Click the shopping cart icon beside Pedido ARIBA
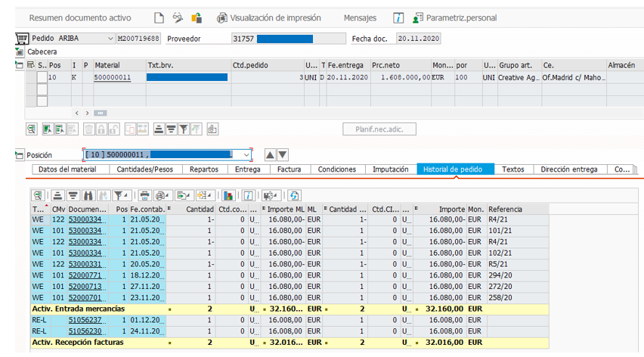The height and width of the screenshot is (357, 644). 21,39
